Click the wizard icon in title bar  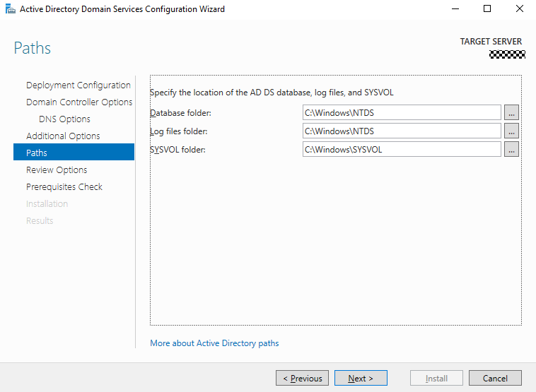coord(11,9)
